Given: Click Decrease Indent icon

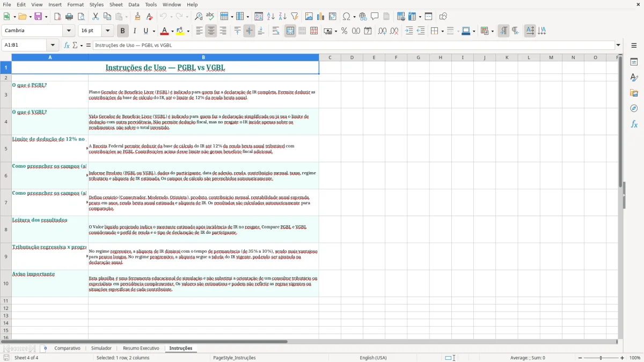Looking at the screenshot, I should 421,31.
